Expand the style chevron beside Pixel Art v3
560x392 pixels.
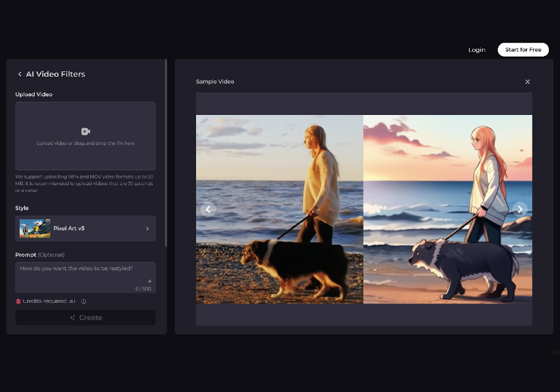(x=147, y=228)
